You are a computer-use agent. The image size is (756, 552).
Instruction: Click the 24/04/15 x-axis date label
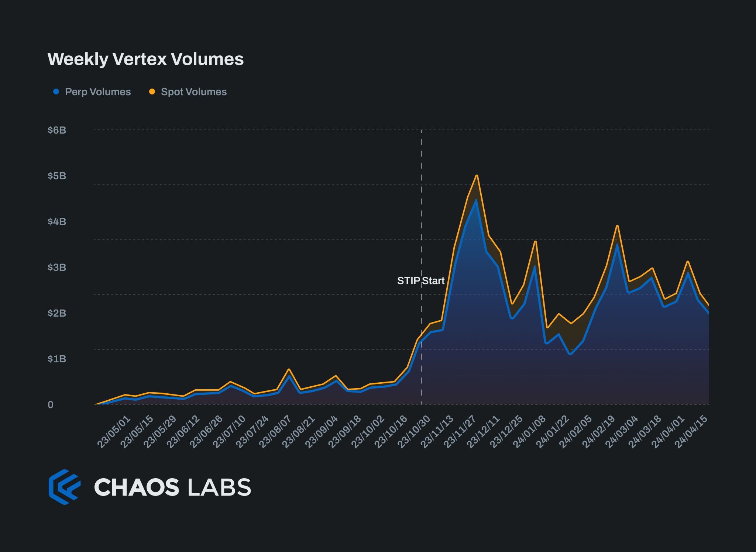click(x=691, y=432)
